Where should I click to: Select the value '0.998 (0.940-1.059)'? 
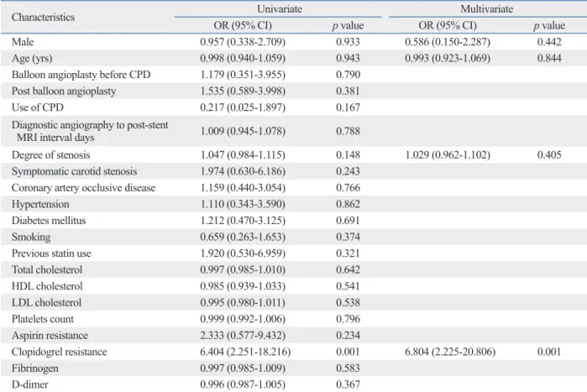[243, 59]
